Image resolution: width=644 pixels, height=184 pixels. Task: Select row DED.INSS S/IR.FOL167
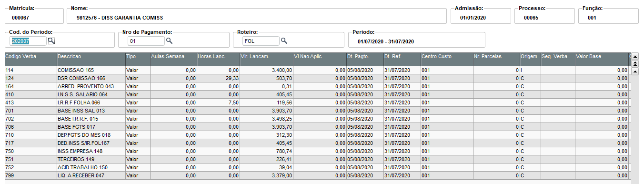[x=318, y=143]
